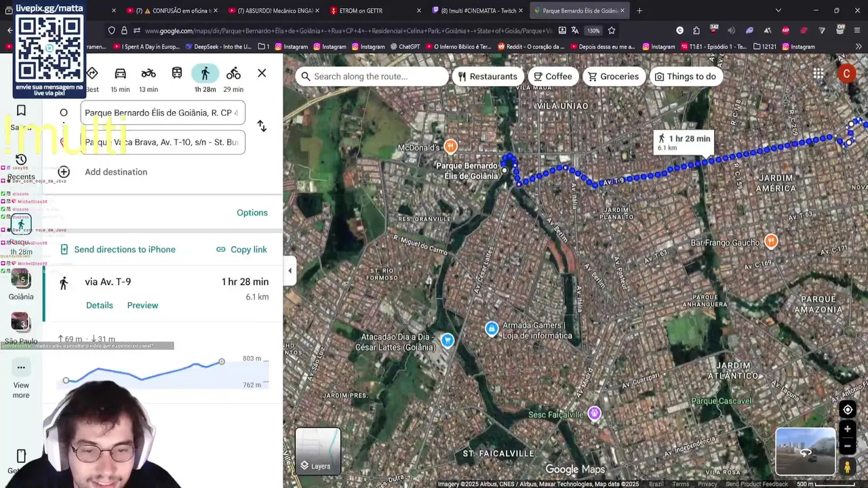Click Search along the route field
The image size is (868, 488).
point(372,77)
